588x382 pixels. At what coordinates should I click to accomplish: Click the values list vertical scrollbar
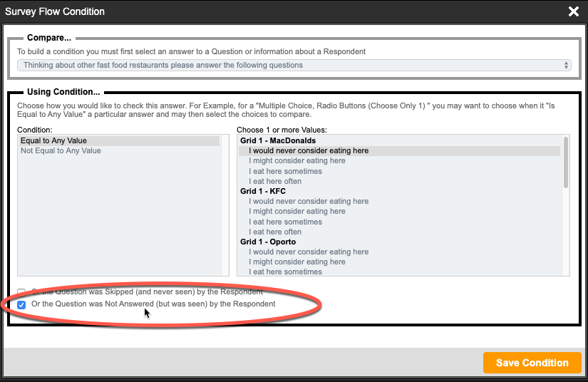566,162
